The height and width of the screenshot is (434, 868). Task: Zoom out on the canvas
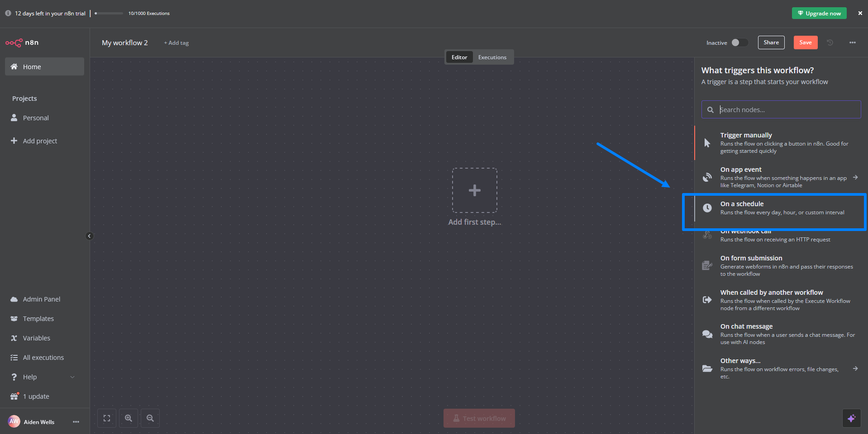pyautogui.click(x=150, y=418)
